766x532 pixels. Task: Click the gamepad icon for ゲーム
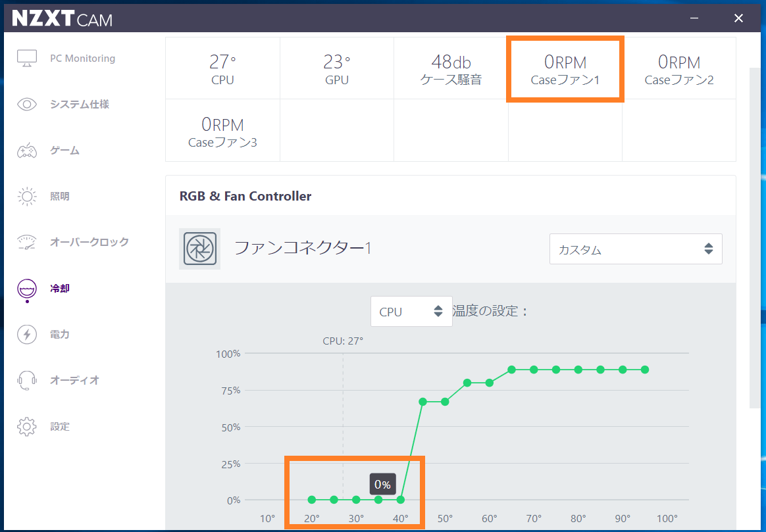tap(27, 151)
